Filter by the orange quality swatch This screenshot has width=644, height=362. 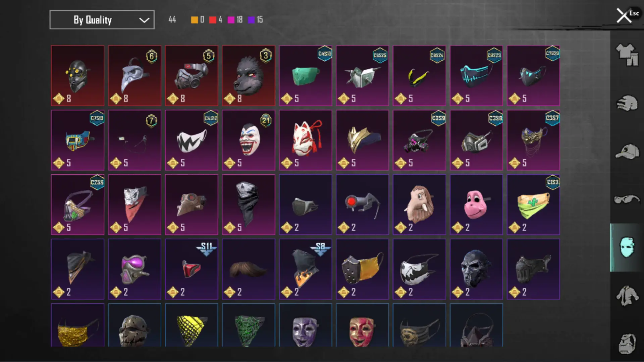coord(195,20)
